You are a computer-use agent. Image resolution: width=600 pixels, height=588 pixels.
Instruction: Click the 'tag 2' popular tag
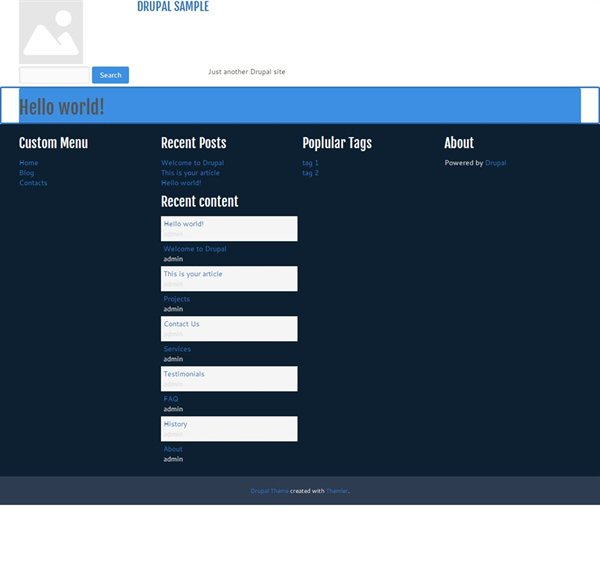(310, 173)
